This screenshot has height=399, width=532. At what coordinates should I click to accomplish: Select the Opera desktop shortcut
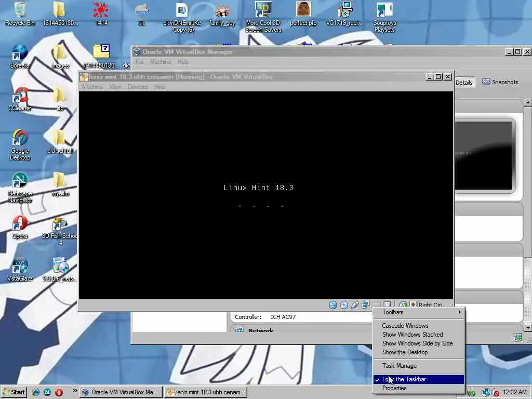20,228
